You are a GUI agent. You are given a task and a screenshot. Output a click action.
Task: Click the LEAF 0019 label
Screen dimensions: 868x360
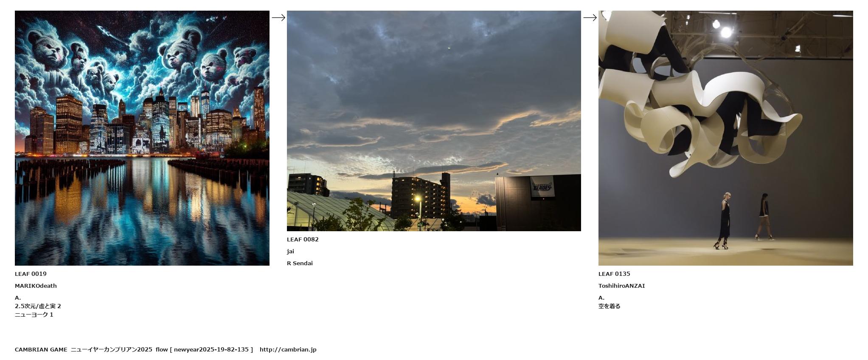pos(31,274)
